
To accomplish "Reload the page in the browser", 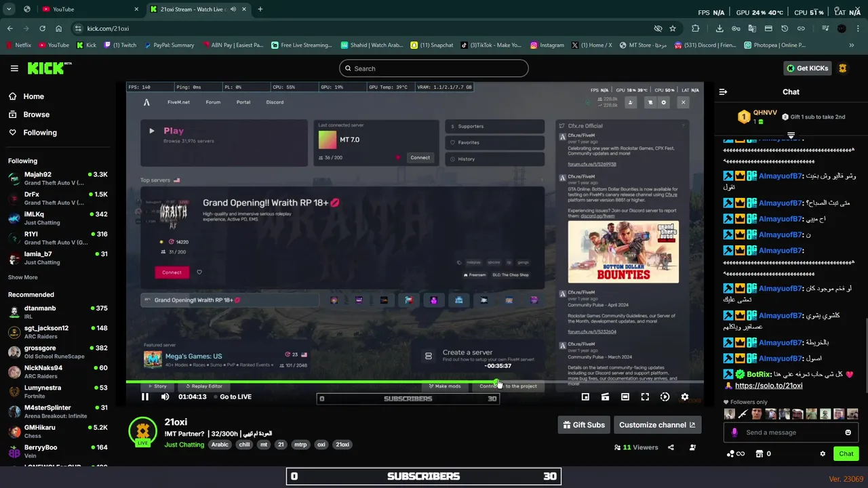I will (x=42, y=28).
